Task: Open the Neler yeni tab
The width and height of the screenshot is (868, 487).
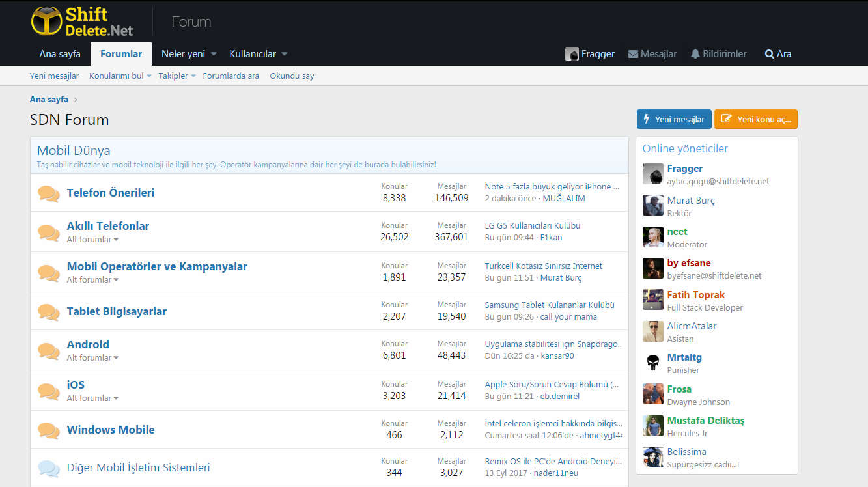Action: tap(183, 54)
